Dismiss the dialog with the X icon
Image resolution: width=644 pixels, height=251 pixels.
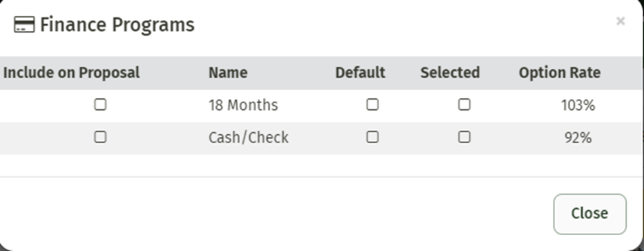pyautogui.click(x=621, y=21)
